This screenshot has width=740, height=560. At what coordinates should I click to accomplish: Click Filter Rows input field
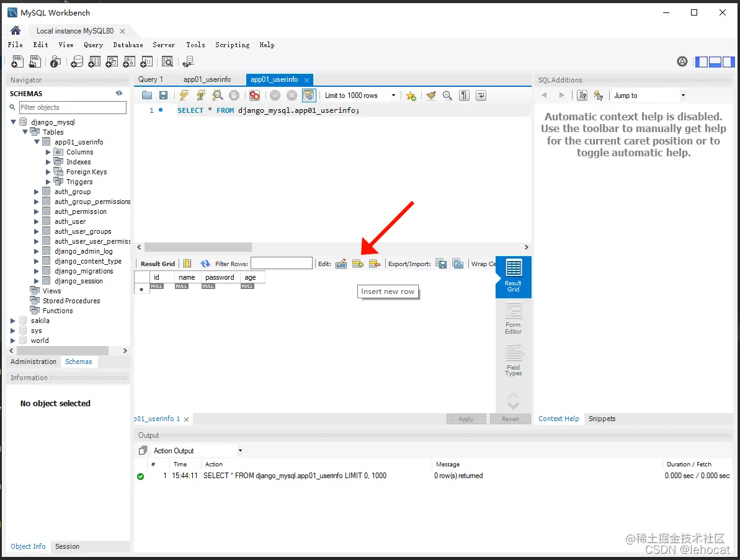point(282,263)
